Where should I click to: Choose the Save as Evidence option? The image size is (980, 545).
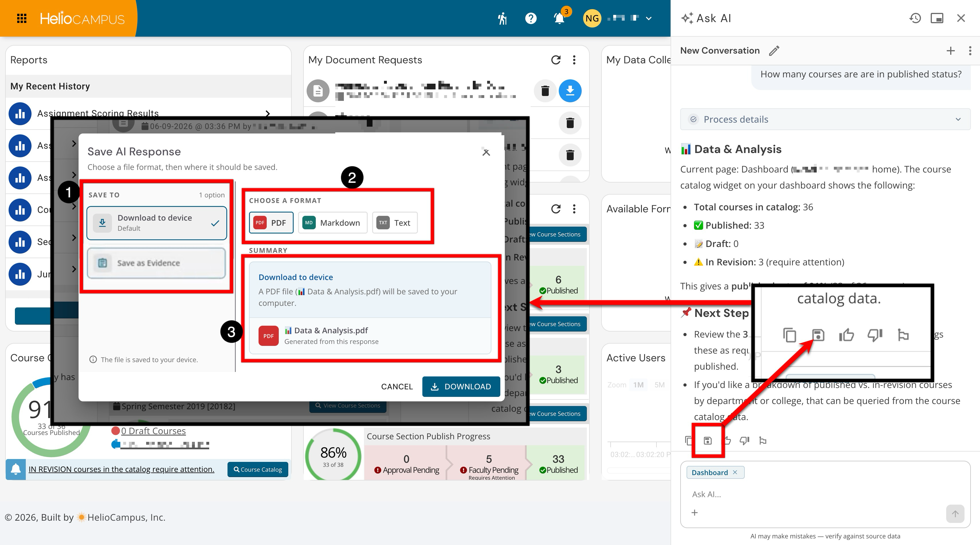tap(156, 263)
